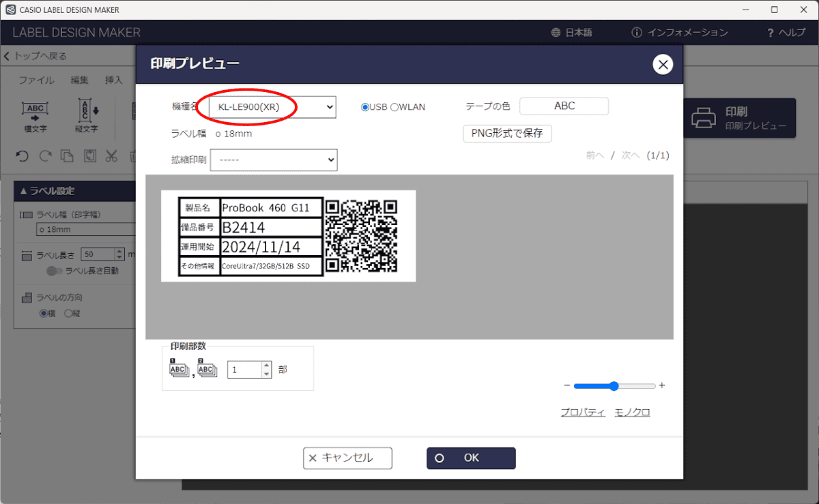Viewport: 819px width, 504px height.
Task: Click the 前へ previous page link
Action: point(595,155)
